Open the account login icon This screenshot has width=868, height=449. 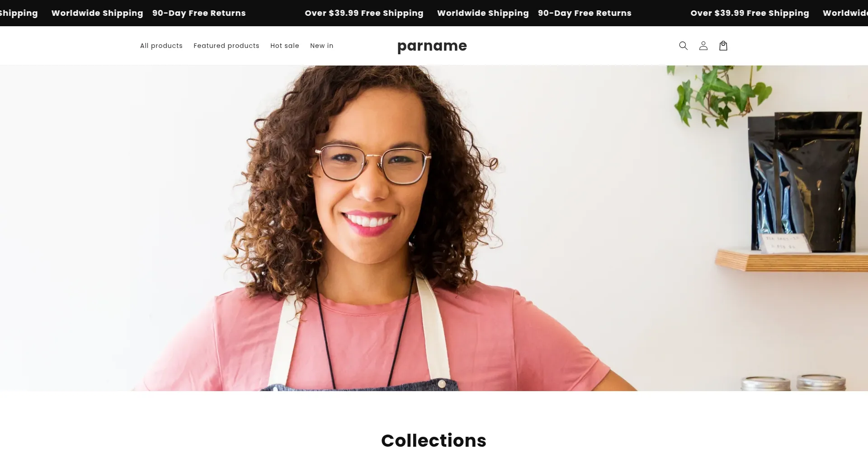[x=703, y=46]
